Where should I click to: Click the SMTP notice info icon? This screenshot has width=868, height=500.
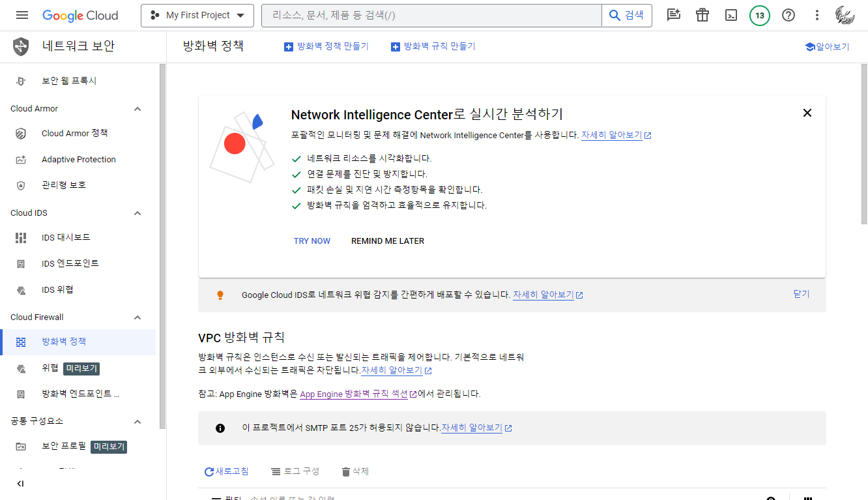tap(220, 428)
